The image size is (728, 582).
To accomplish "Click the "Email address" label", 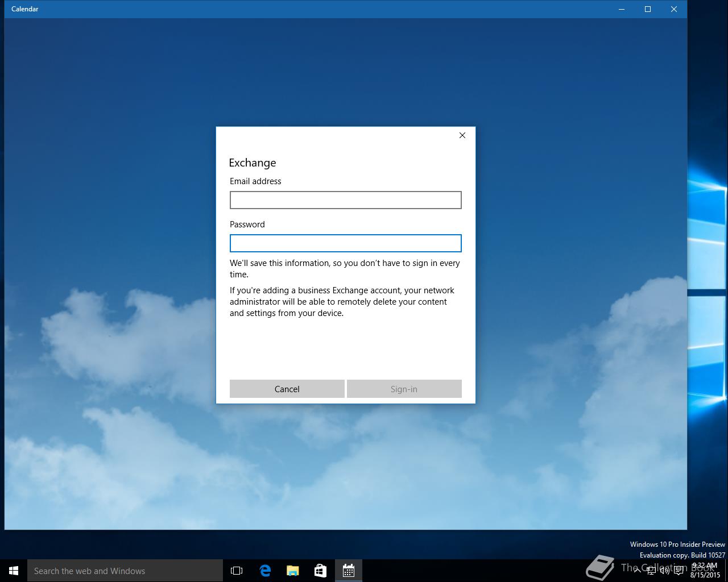I will point(255,181).
